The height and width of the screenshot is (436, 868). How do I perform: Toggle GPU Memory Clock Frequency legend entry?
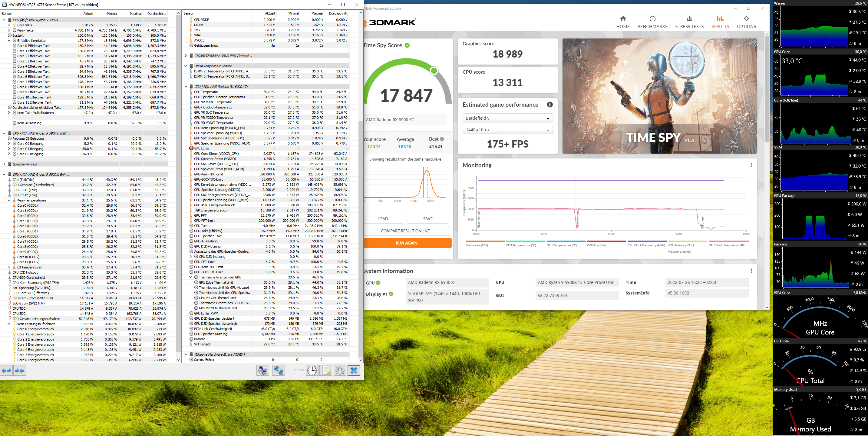[687, 247]
